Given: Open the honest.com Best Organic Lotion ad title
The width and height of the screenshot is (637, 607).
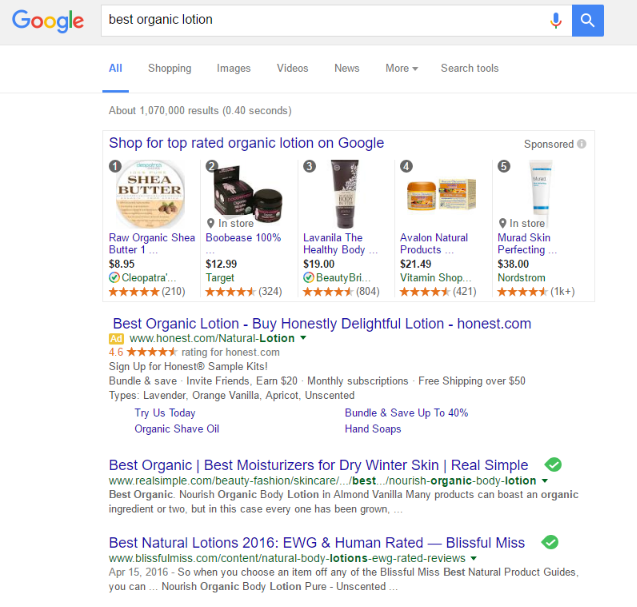Looking at the screenshot, I should coord(322,323).
